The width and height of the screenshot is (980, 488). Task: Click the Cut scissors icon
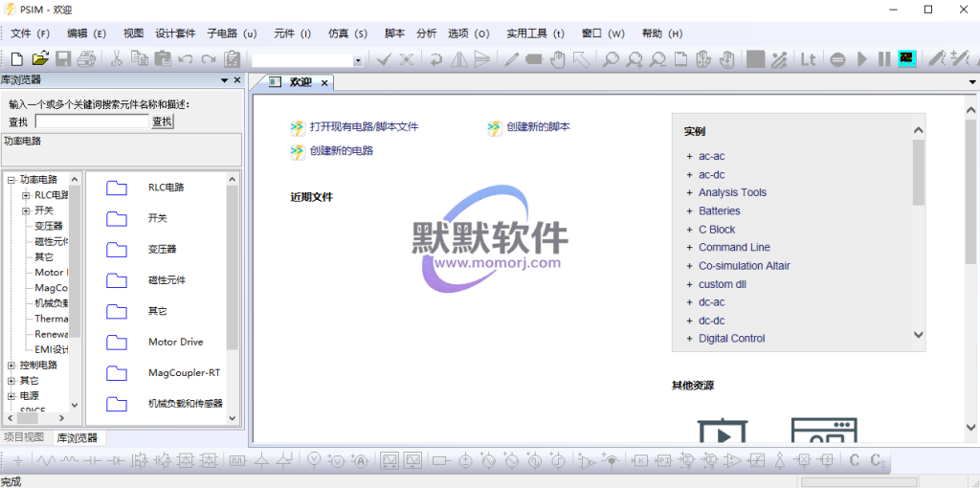[116, 59]
